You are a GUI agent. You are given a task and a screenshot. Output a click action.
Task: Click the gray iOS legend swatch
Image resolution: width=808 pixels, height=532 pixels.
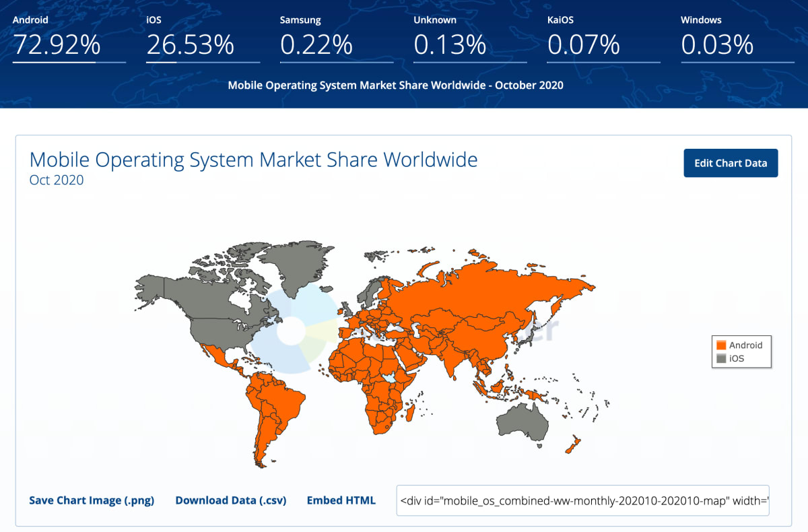tap(721, 358)
